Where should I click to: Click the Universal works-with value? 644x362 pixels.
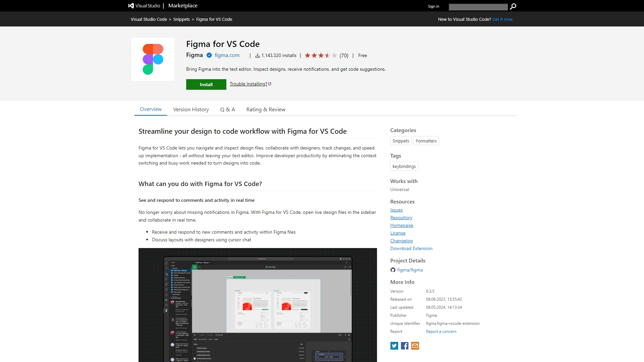pos(399,190)
